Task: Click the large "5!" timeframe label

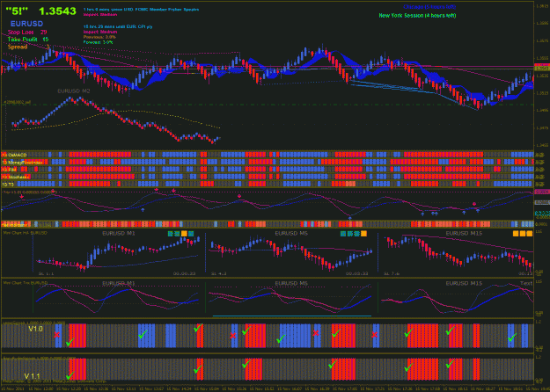Action: pos(17,11)
